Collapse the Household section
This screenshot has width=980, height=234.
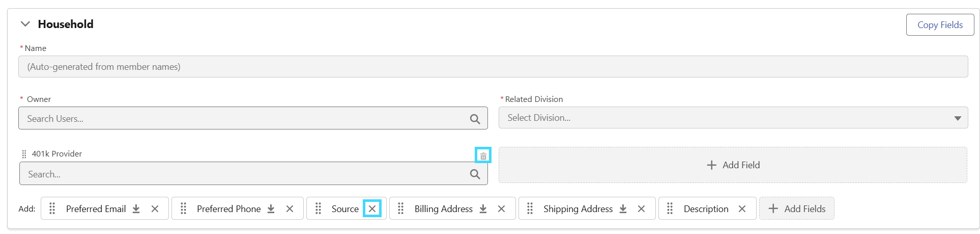25,24
